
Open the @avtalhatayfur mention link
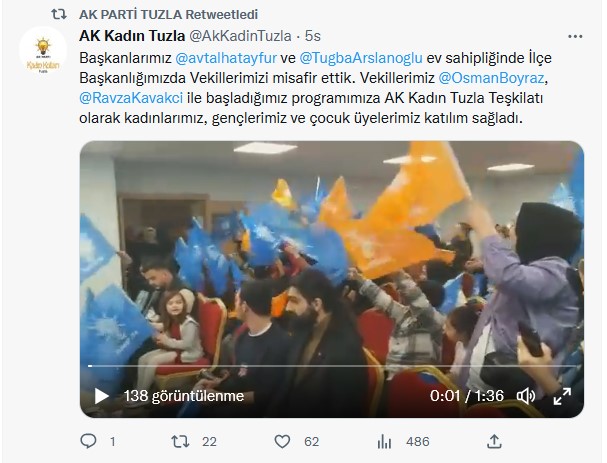pyautogui.click(x=226, y=58)
